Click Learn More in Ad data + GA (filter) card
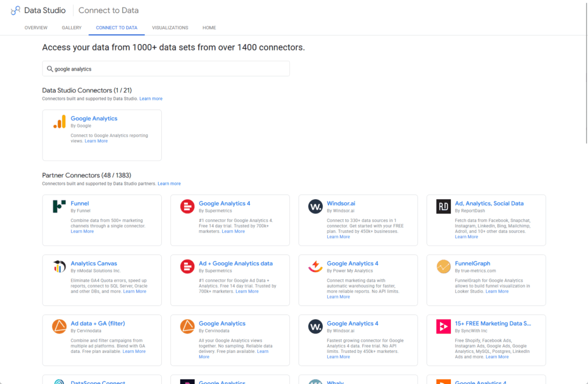 pyautogui.click(x=134, y=351)
